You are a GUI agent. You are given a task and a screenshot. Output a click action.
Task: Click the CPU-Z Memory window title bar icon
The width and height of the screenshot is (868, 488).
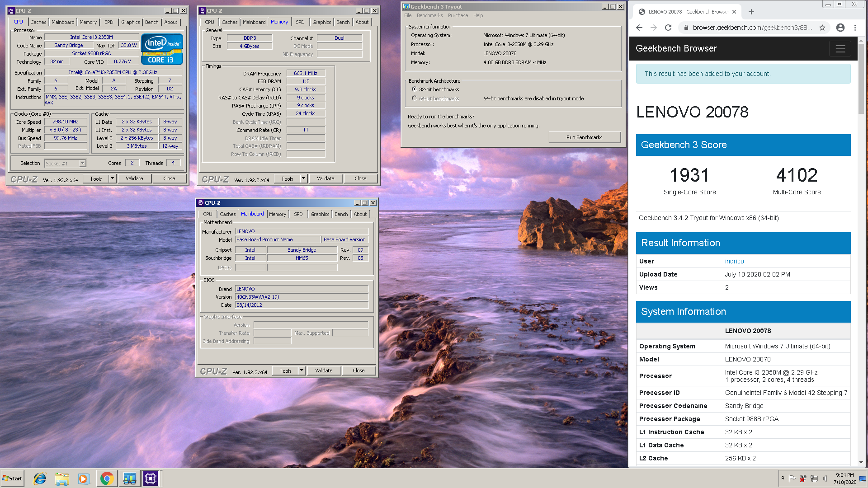click(x=203, y=11)
